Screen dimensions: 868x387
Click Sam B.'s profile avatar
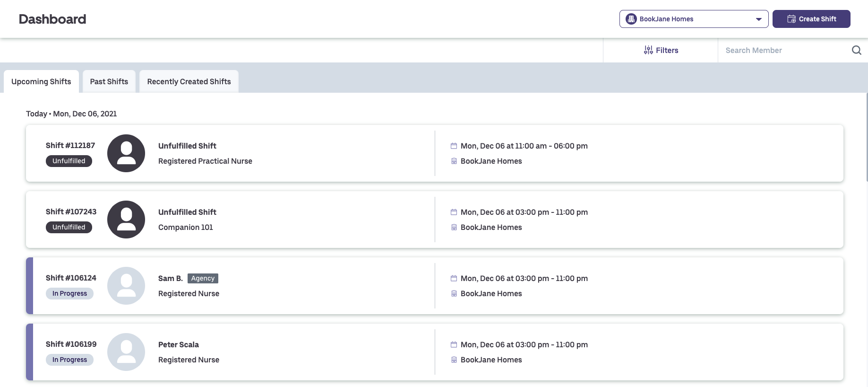pos(126,286)
